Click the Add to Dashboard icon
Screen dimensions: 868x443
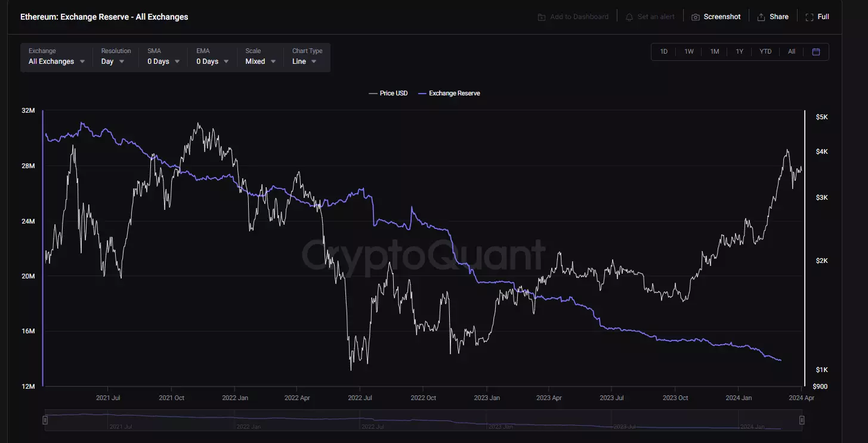[541, 17]
